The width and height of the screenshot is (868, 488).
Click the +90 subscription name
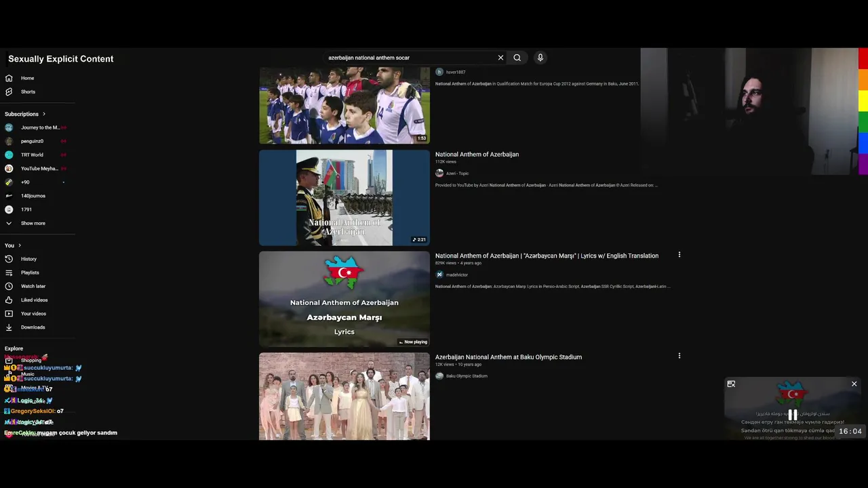click(x=25, y=182)
